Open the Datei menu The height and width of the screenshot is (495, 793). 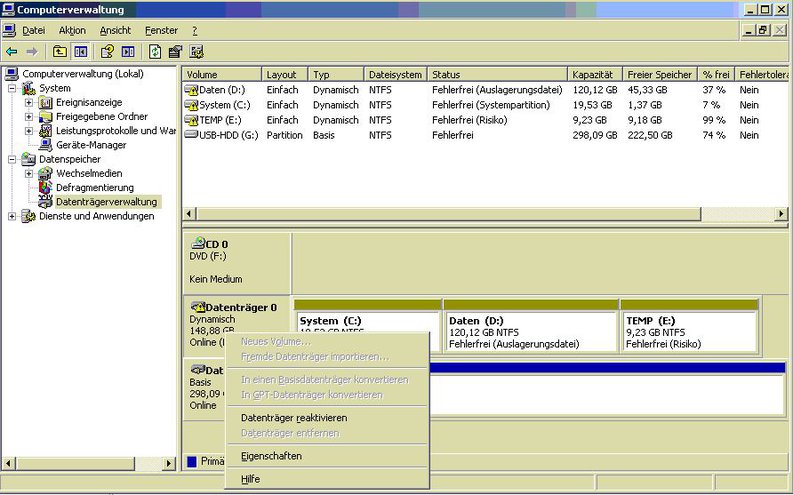(33, 31)
